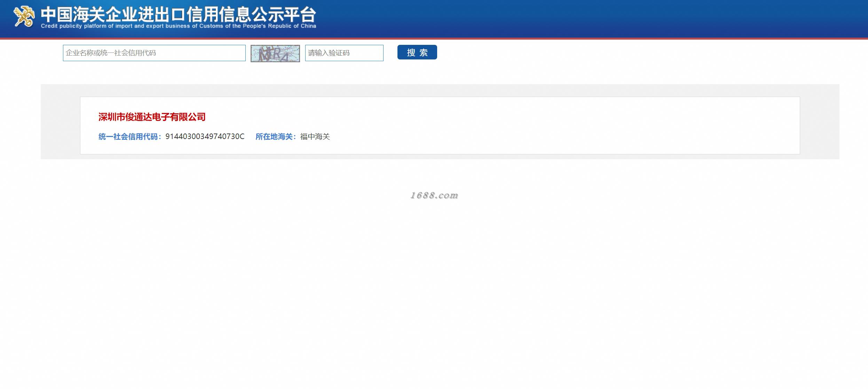Click the 福中海关 customs value
Image resolution: width=868 pixels, height=389 pixels.
pos(315,137)
